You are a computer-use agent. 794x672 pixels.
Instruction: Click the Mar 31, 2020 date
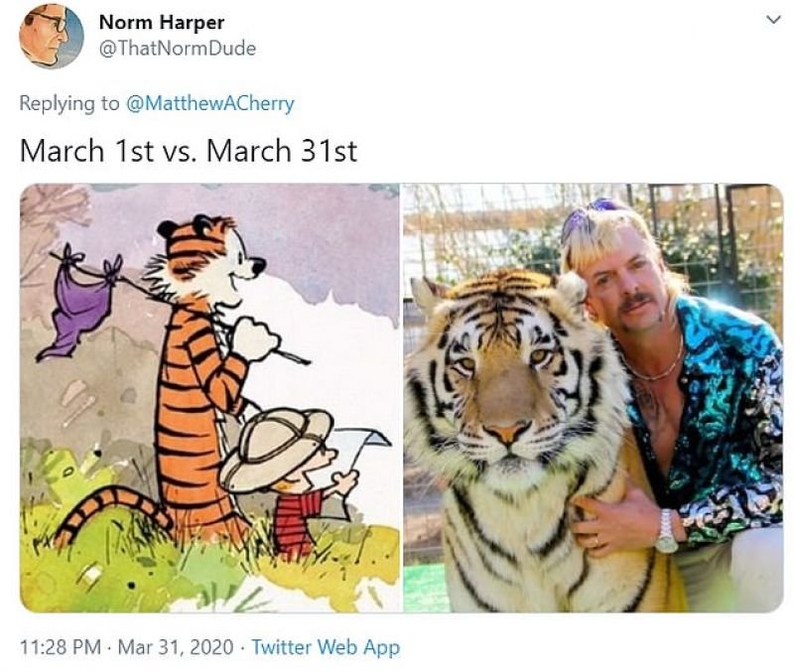coord(177,646)
